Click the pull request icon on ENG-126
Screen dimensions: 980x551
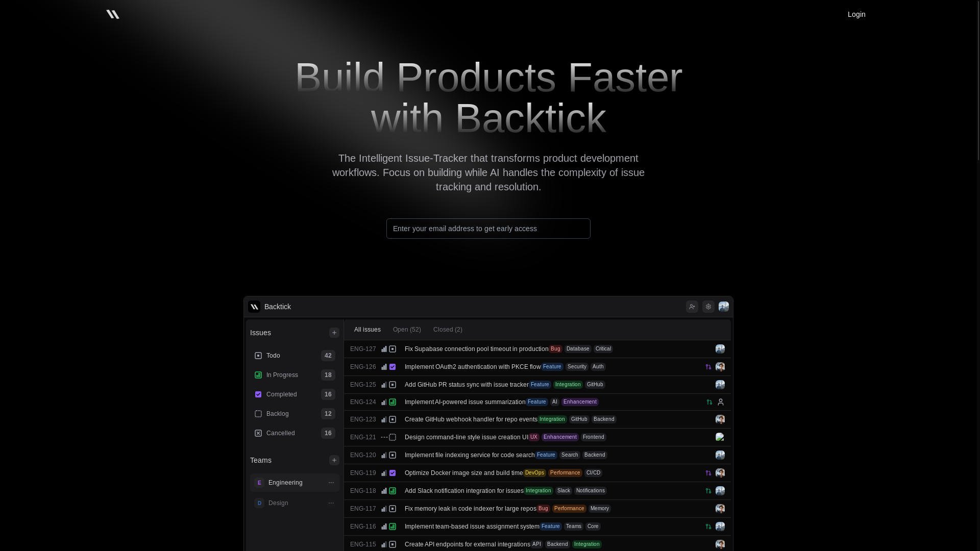pyautogui.click(x=708, y=367)
